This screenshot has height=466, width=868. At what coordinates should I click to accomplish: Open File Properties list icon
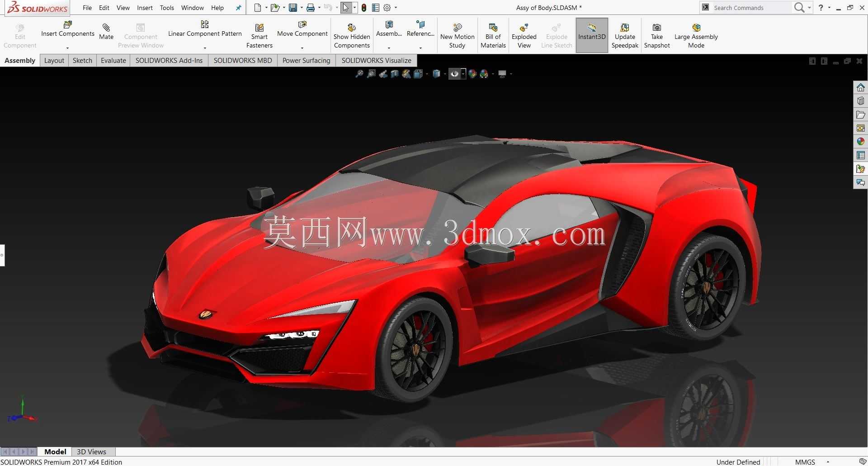tap(376, 8)
